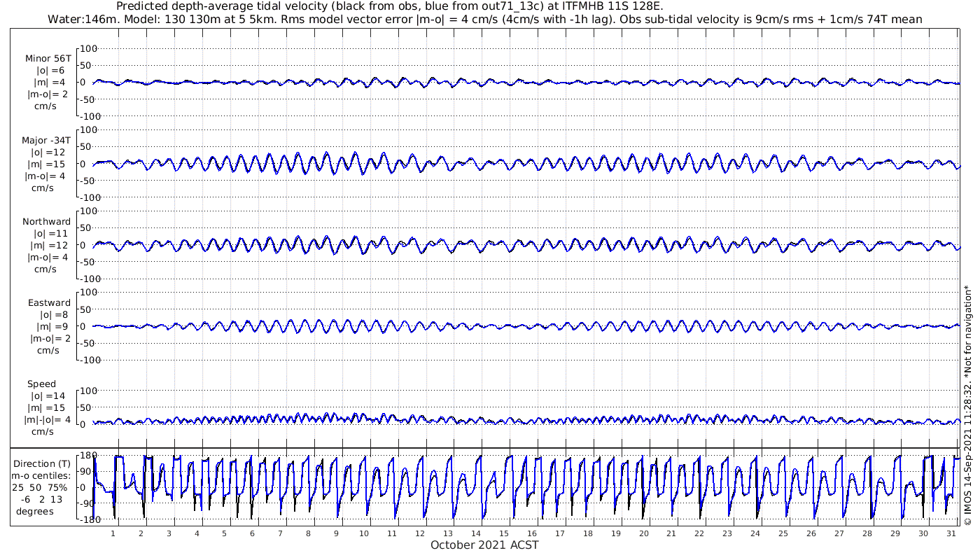The width and height of the screenshot is (980, 560).
Task: Click the 'Water:146m. Model: 130 130m' subtitle line
Action: (484, 20)
